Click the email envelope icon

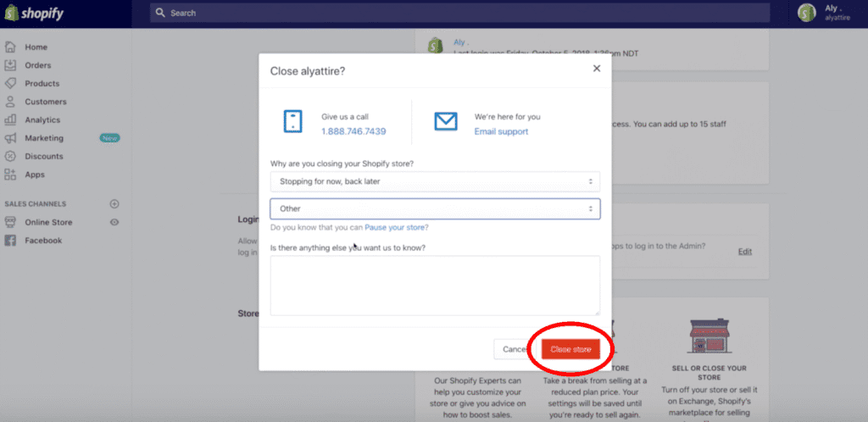tap(446, 122)
